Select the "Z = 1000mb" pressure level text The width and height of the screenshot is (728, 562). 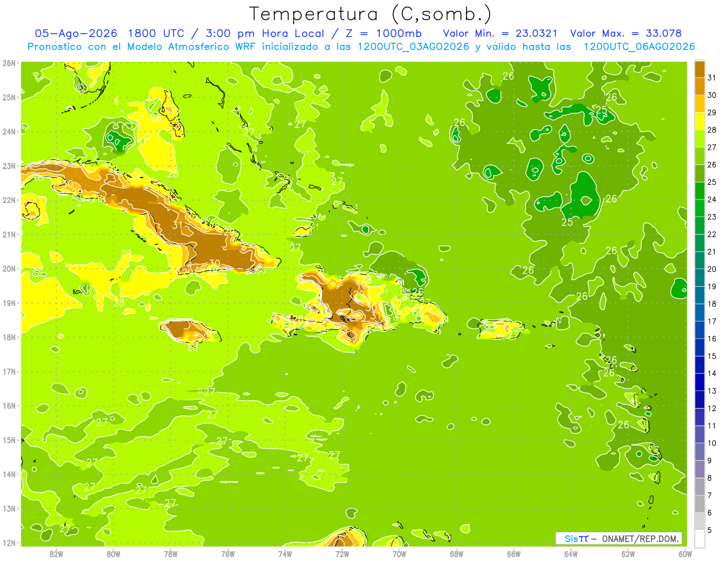[383, 33]
